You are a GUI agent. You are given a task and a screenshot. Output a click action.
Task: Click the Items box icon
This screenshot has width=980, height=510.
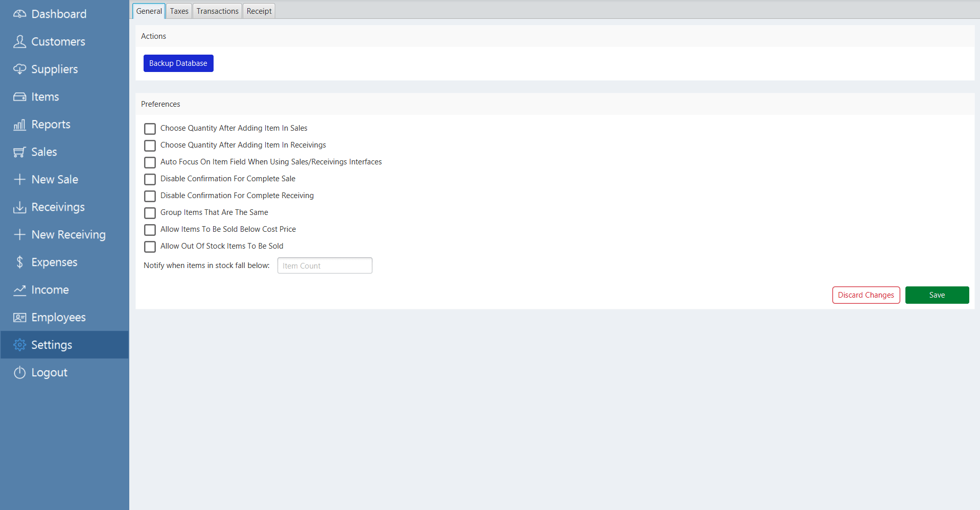tap(19, 97)
